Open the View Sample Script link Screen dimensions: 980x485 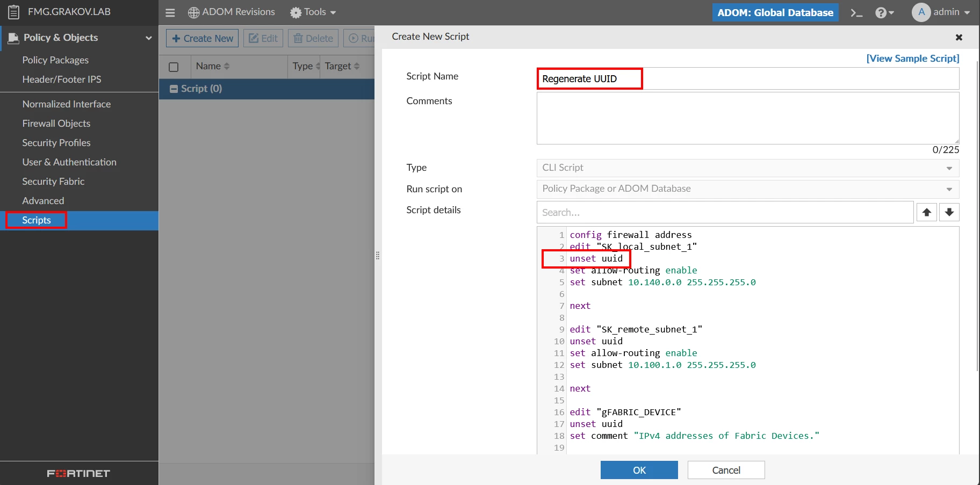[x=913, y=59]
